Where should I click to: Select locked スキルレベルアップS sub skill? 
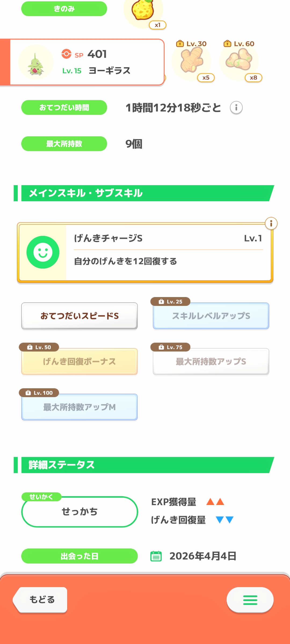click(211, 316)
